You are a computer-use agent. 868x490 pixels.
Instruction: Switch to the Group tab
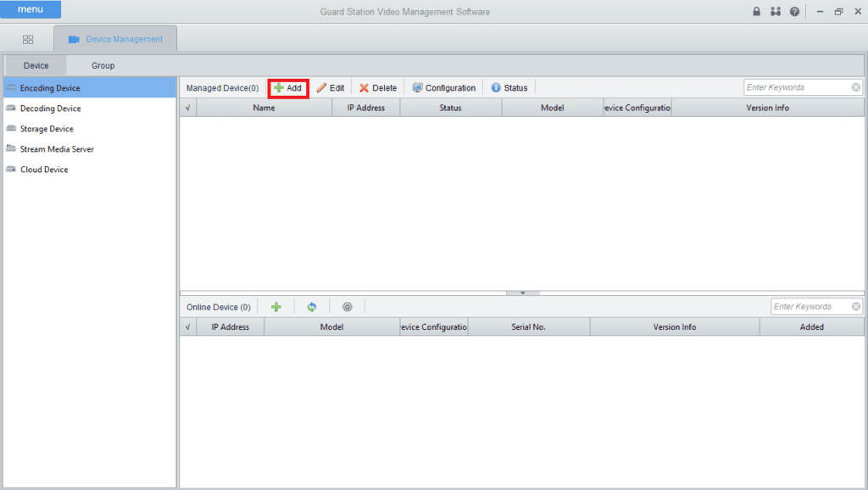pyautogui.click(x=103, y=65)
